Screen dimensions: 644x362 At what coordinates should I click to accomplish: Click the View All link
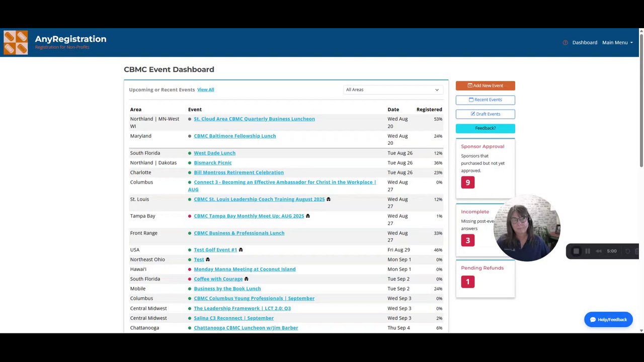click(x=205, y=89)
